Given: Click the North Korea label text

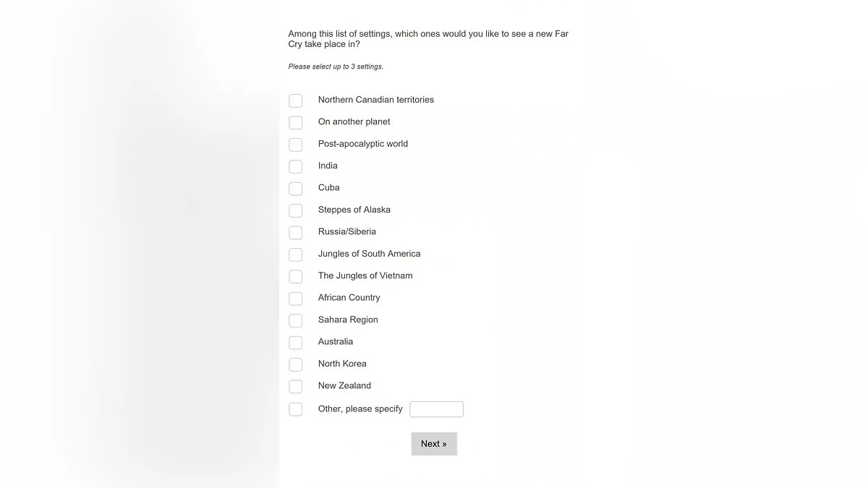Looking at the screenshot, I should pyautogui.click(x=342, y=364).
